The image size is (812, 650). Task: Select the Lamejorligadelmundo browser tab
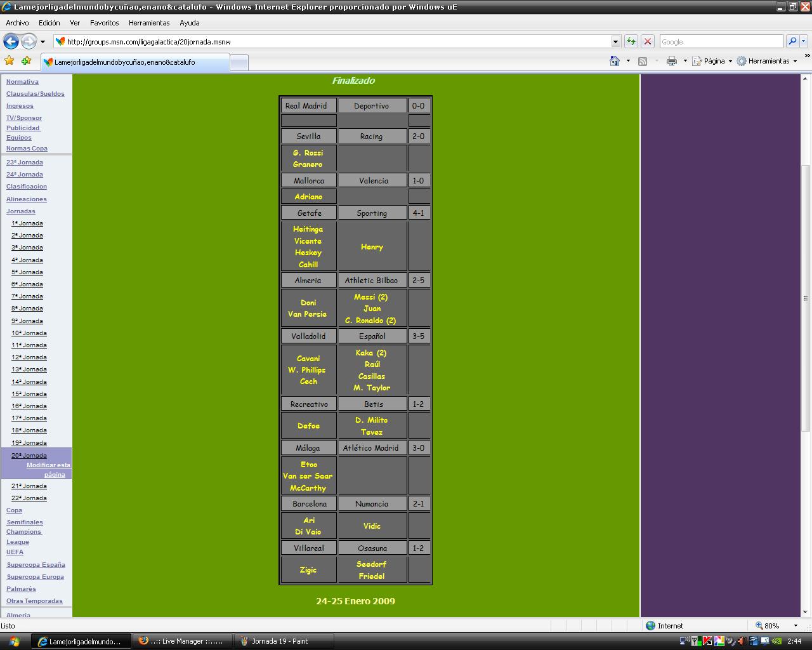(134, 62)
